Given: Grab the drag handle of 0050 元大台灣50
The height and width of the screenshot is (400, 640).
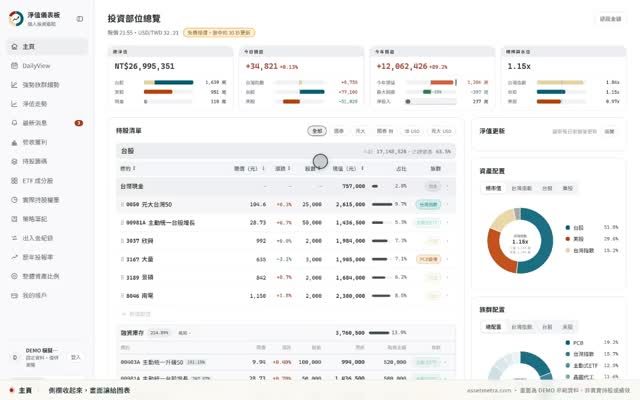Looking at the screenshot, I should click(x=122, y=204).
